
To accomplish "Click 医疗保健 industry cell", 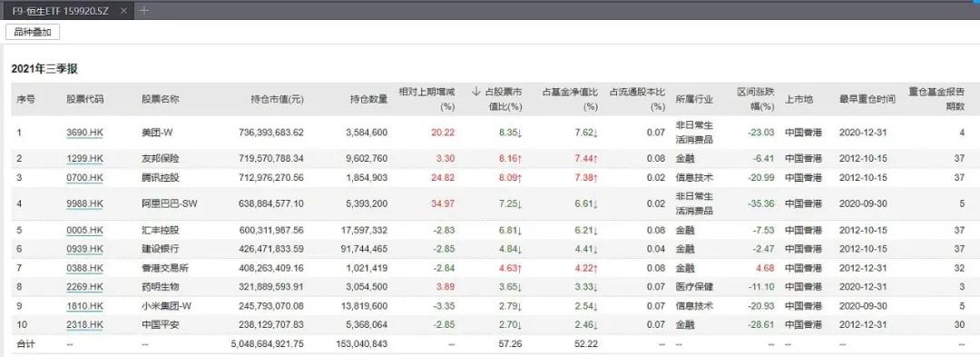I will [694, 287].
